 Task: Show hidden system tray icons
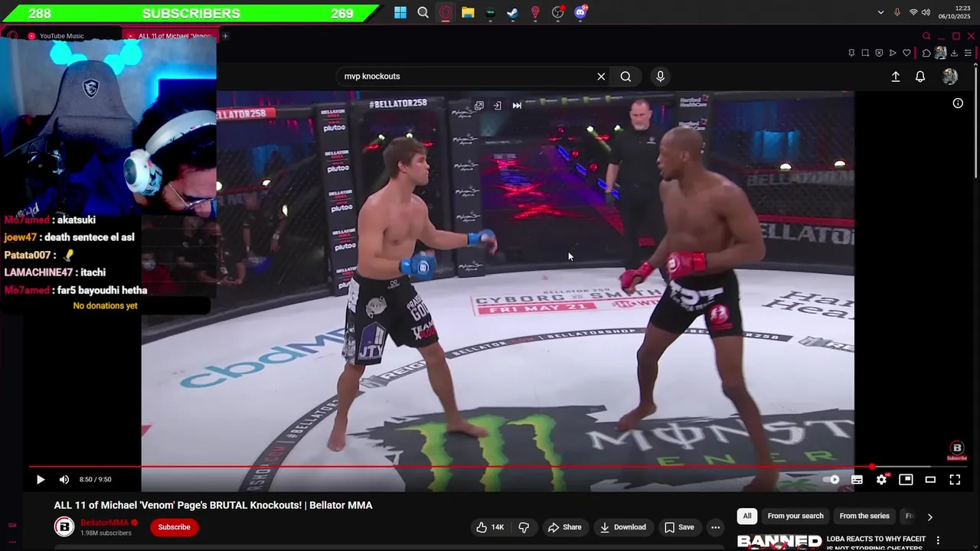tap(880, 12)
